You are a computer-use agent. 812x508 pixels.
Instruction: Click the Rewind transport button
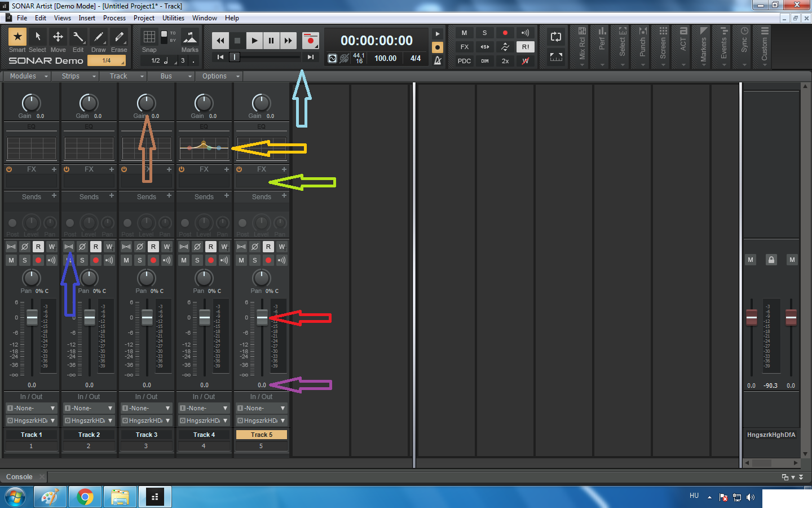coord(220,41)
